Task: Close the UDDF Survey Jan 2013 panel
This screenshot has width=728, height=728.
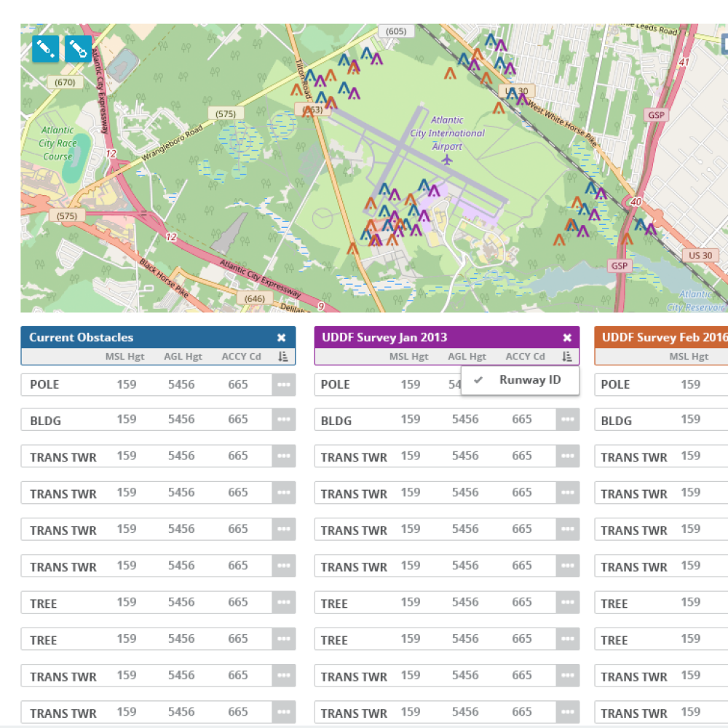Action: [x=567, y=338]
